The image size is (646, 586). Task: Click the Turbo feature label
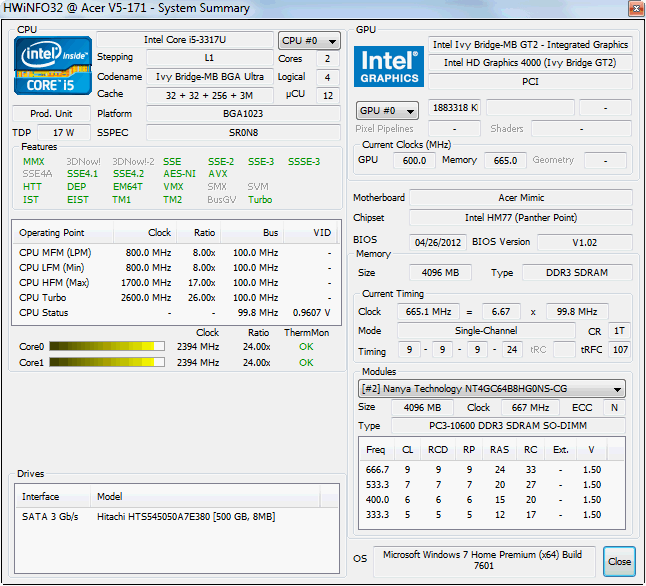260,199
